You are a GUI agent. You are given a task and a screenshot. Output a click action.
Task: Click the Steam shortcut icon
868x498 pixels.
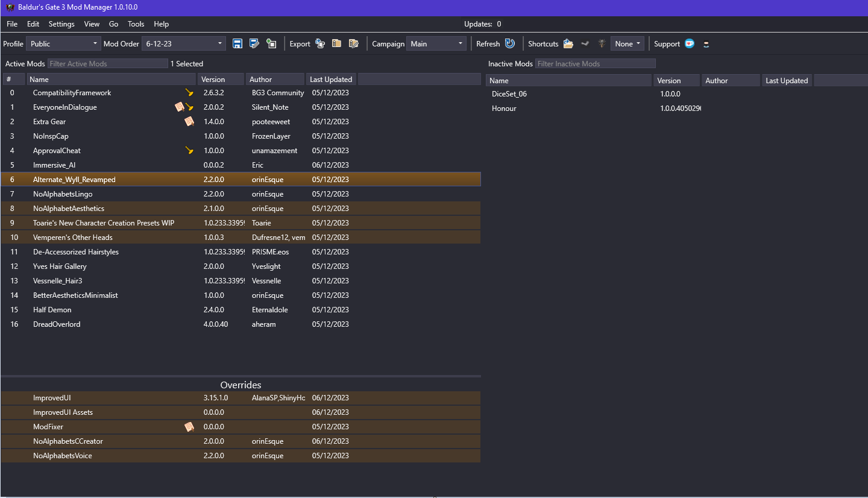(585, 43)
